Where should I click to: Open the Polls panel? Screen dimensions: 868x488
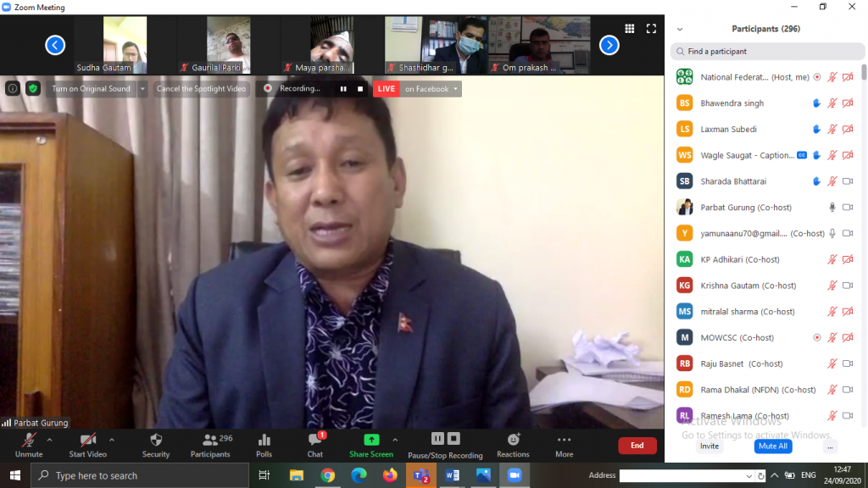pyautogui.click(x=264, y=445)
